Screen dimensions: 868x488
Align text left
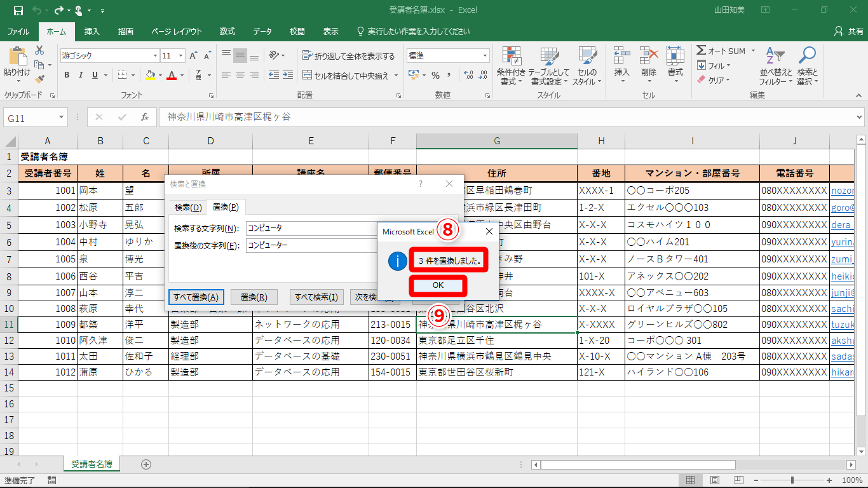click(226, 75)
